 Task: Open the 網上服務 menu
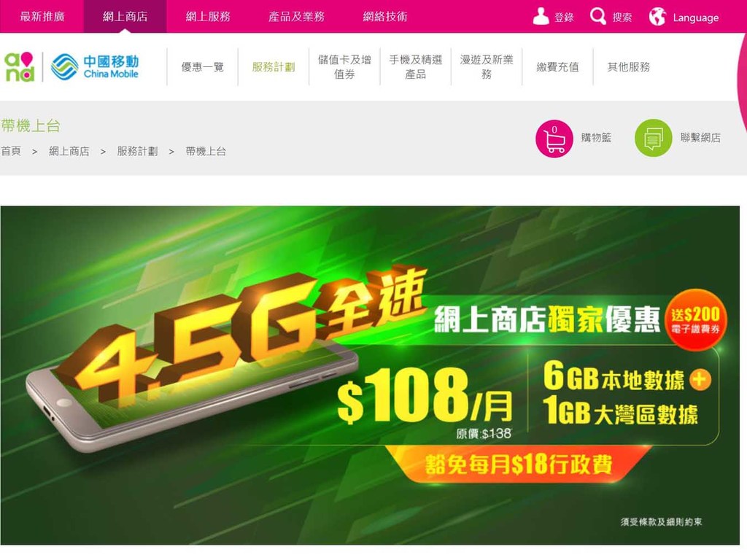pyautogui.click(x=208, y=17)
